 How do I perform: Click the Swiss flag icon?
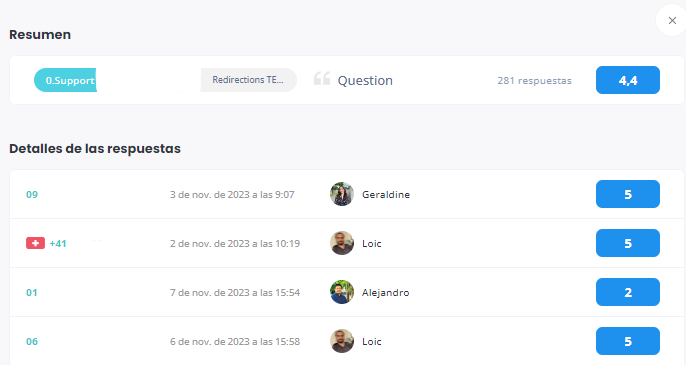tap(35, 243)
